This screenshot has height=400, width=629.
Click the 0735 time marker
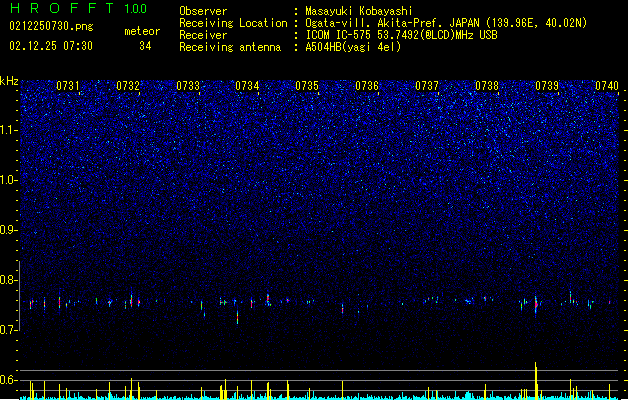pyautogui.click(x=307, y=86)
